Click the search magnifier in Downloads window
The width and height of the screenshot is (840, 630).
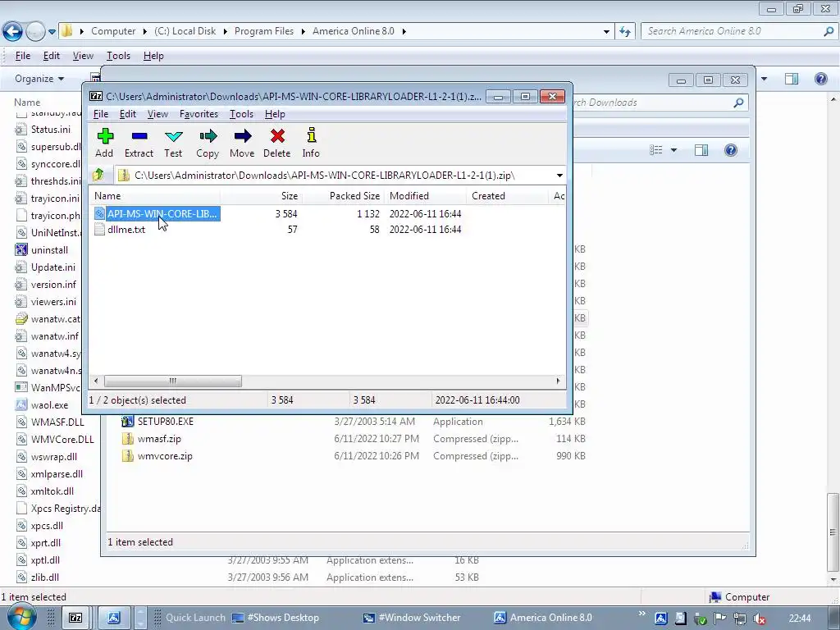click(738, 103)
